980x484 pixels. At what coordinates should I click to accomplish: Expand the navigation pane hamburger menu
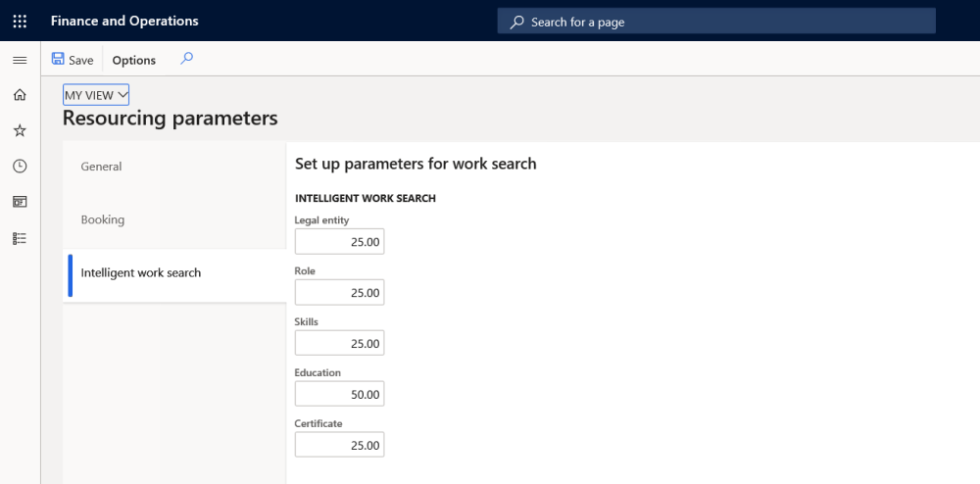pos(20,61)
